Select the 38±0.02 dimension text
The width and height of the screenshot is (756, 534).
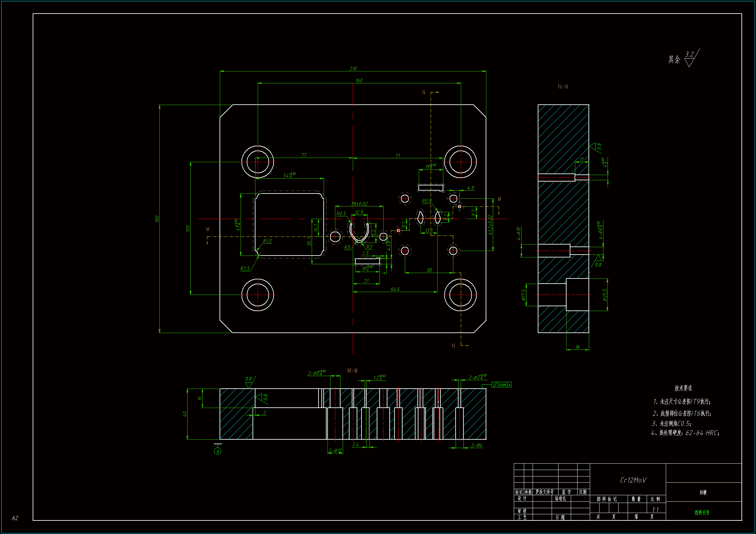[359, 204]
